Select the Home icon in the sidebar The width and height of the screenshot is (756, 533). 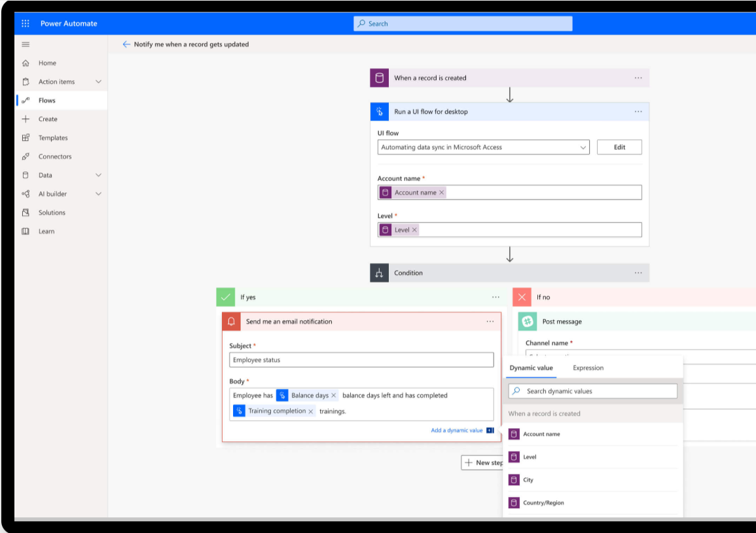coord(26,63)
